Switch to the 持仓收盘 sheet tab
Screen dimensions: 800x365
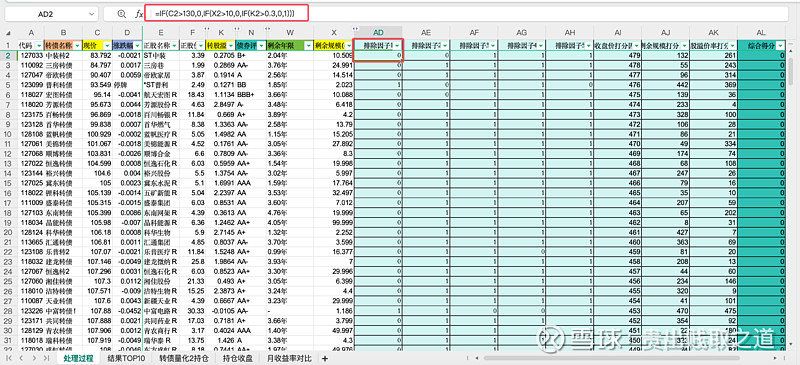click(238, 358)
